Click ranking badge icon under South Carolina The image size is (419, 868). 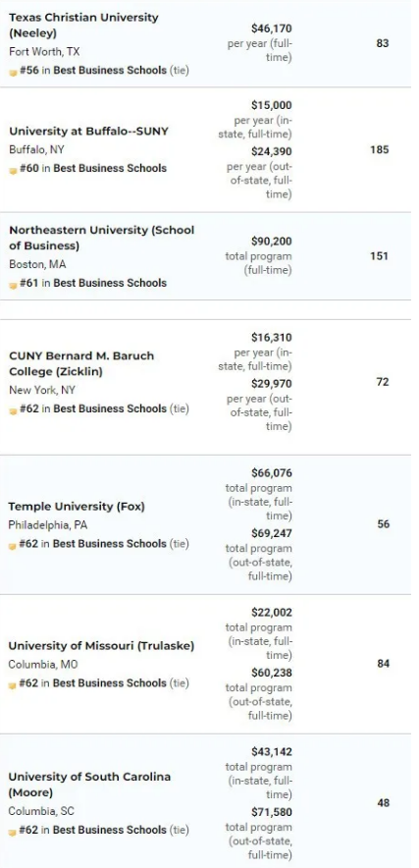pos(13,832)
